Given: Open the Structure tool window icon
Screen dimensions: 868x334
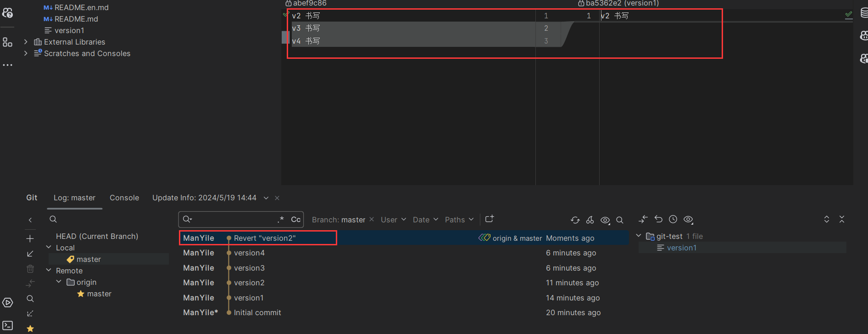Looking at the screenshot, I should click(x=7, y=42).
